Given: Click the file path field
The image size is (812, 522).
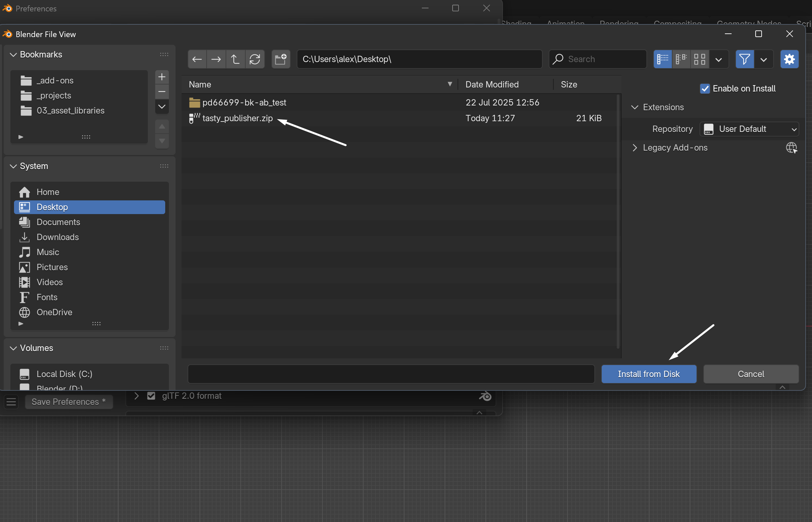Looking at the screenshot, I should pos(420,59).
